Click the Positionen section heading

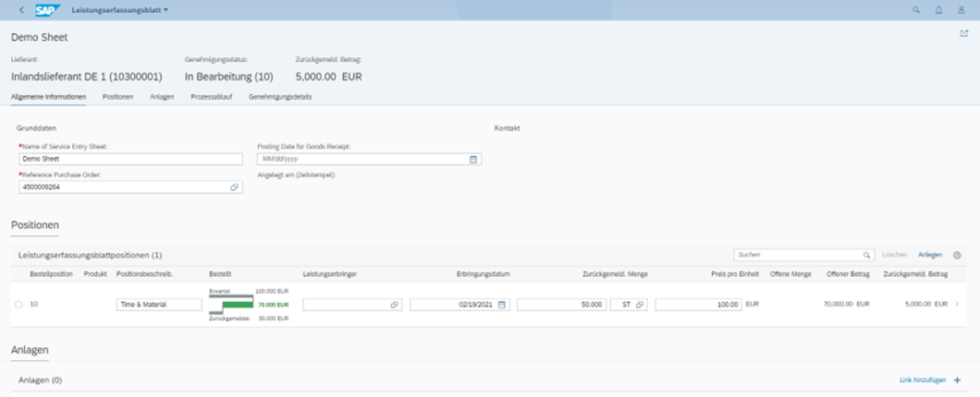point(35,225)
